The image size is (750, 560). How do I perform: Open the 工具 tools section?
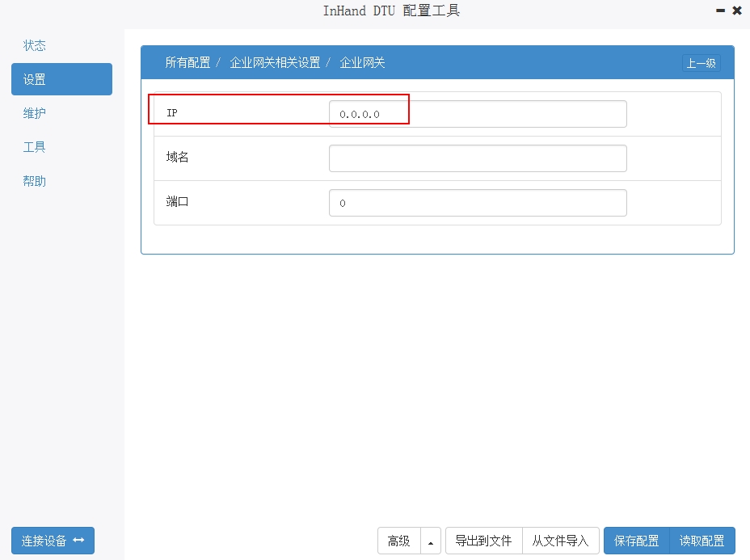pos(35,147)
